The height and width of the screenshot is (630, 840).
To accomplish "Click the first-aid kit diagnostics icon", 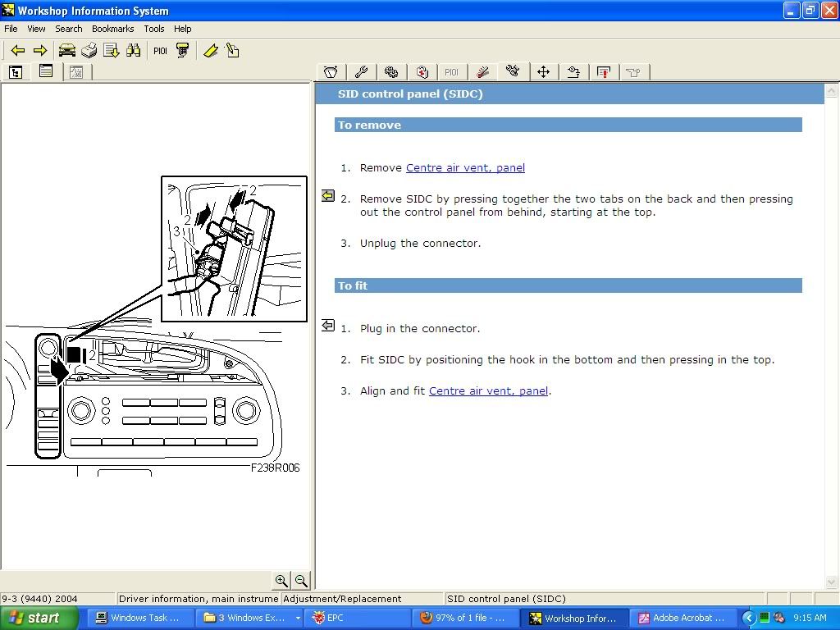I will pyautogui.click(x=422, y=71).
